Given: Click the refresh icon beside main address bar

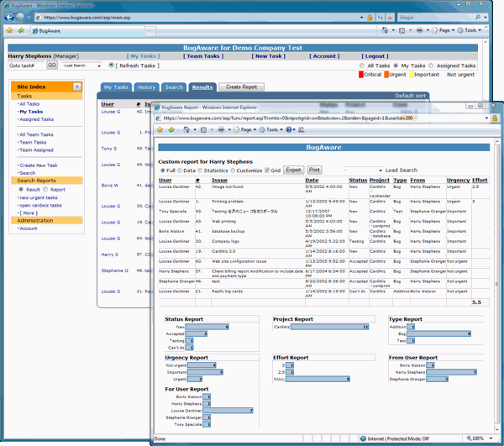Looking at the screenshot, I should point(381,18).
